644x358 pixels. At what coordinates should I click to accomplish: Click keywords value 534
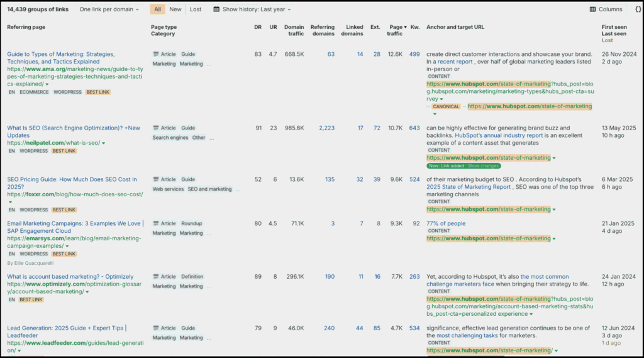pyautogui.click(x=414, y=328)
